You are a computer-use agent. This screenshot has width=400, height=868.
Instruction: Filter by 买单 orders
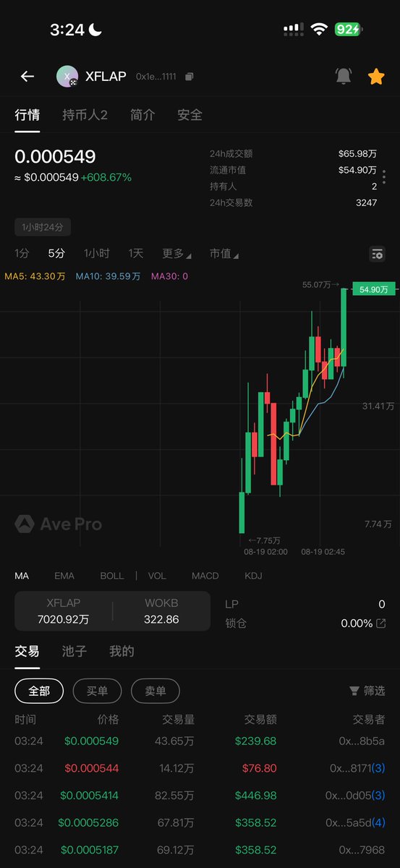97,691
